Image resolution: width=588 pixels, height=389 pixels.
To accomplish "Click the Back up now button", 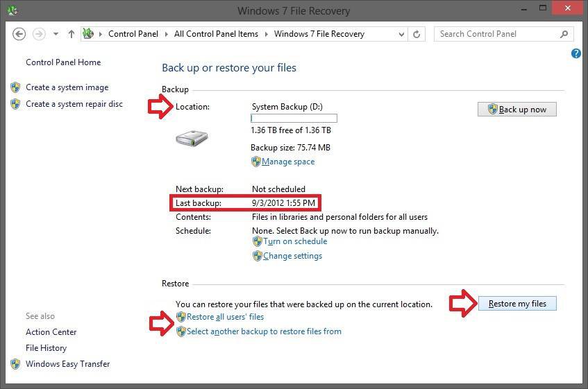I will (516, 110).
